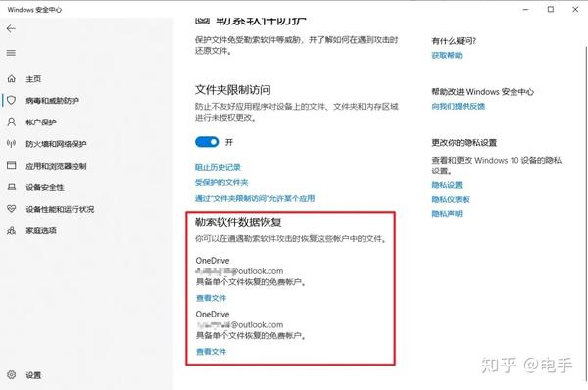Open the 受保护的文件夹 link
The width and height of the screenshot is (588, 390).
(x=221, y=182)
